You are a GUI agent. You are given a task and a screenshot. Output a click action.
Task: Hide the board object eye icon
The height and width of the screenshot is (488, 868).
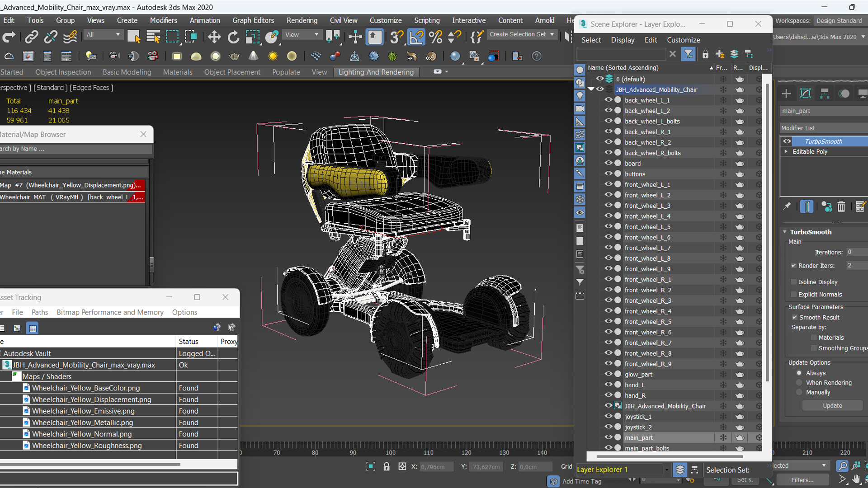(608, 163)
